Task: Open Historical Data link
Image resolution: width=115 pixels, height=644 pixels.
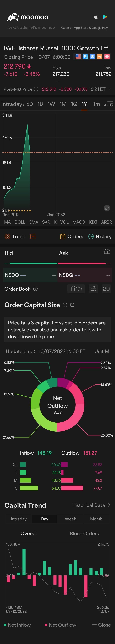Action: coord(91,505)
